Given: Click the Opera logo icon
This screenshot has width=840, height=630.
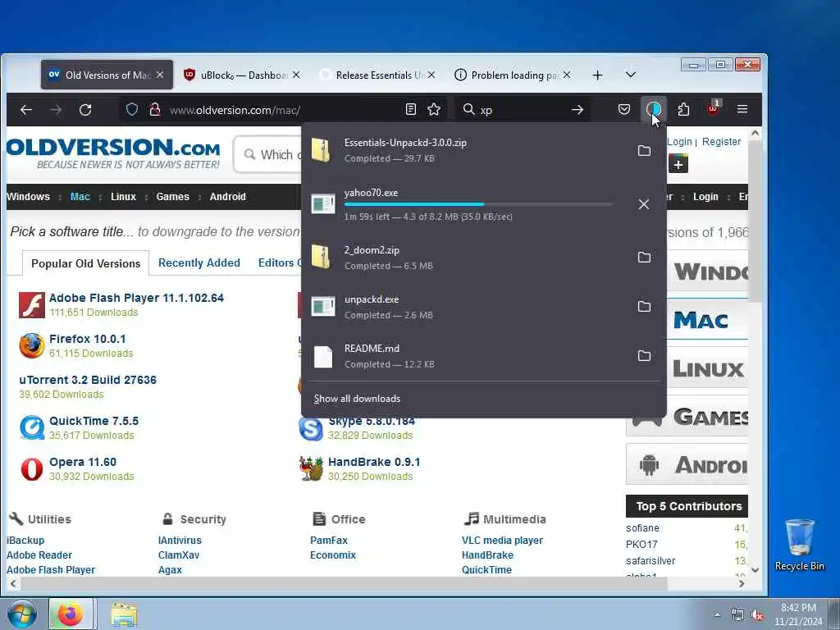Looking at the screenshot, I should [x=32, y=468].
